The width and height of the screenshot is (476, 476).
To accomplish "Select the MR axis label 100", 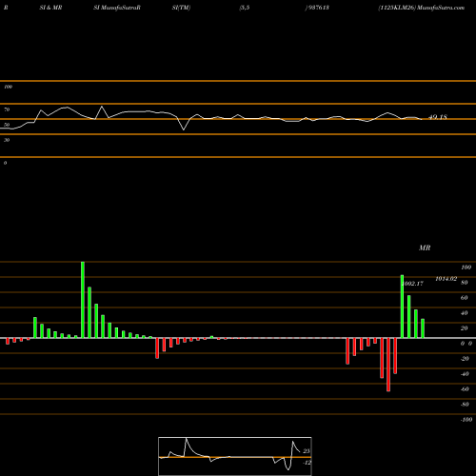I will tap(466, 268).
